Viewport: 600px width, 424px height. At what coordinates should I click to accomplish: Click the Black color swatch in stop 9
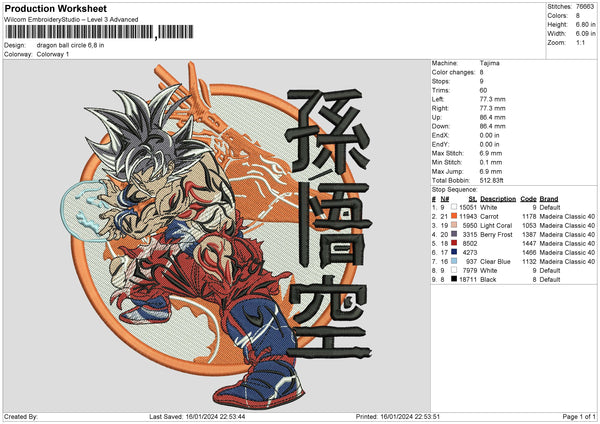pos(454,279)
